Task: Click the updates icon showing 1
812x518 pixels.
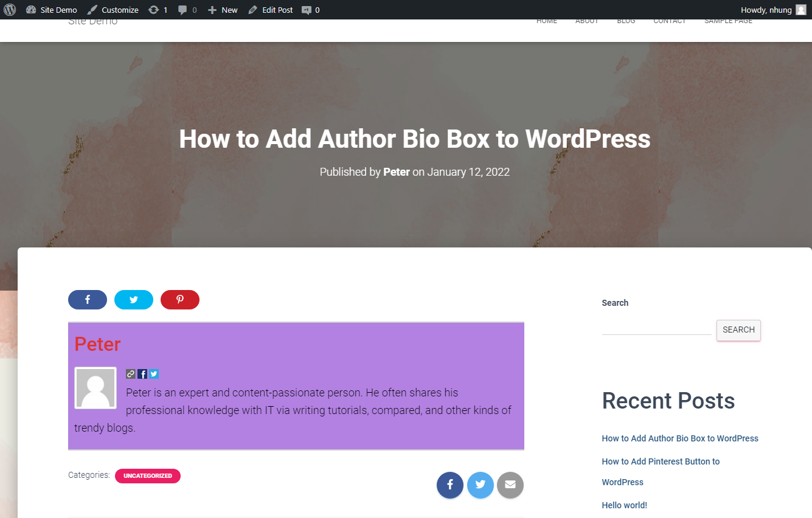Action: coord(158,10)
